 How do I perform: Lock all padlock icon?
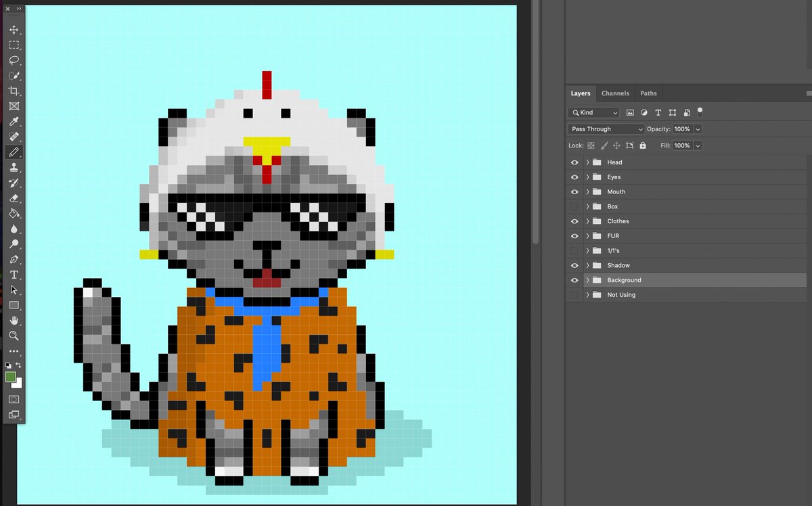click(x=643, y=145)
